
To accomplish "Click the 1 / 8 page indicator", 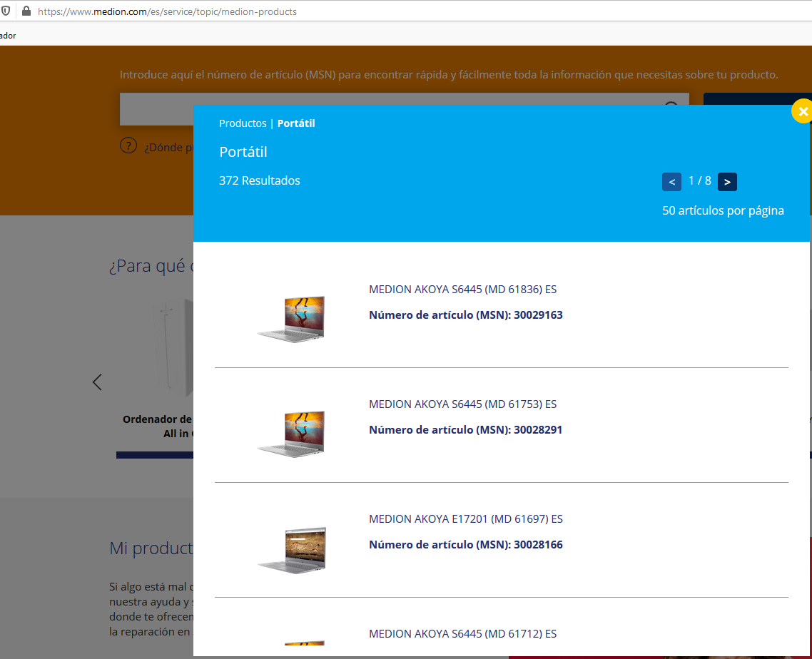I will pos(700,180).
